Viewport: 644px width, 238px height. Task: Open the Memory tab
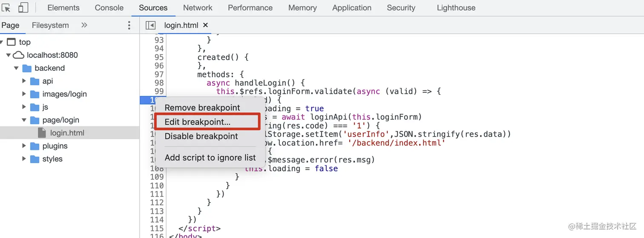[x=302, y=8]
